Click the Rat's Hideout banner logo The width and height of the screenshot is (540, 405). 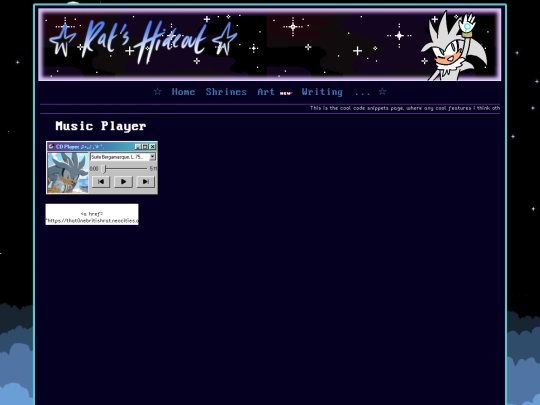pyautogui.click(x=144, y=41)
